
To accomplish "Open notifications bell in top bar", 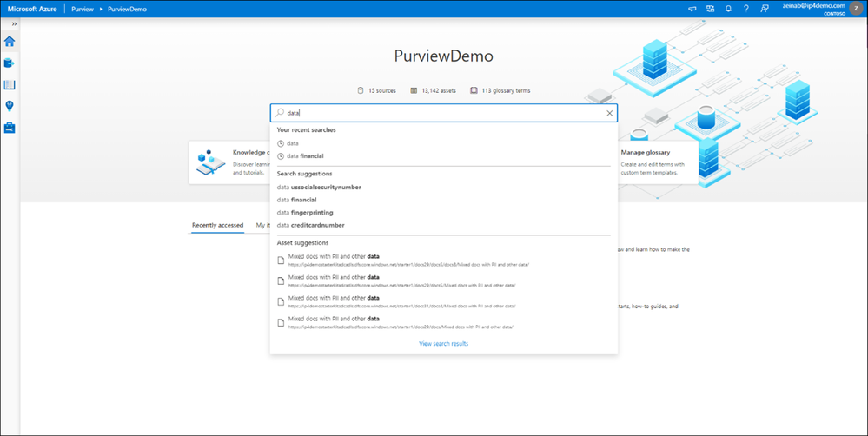I will [x=728, y=9].
